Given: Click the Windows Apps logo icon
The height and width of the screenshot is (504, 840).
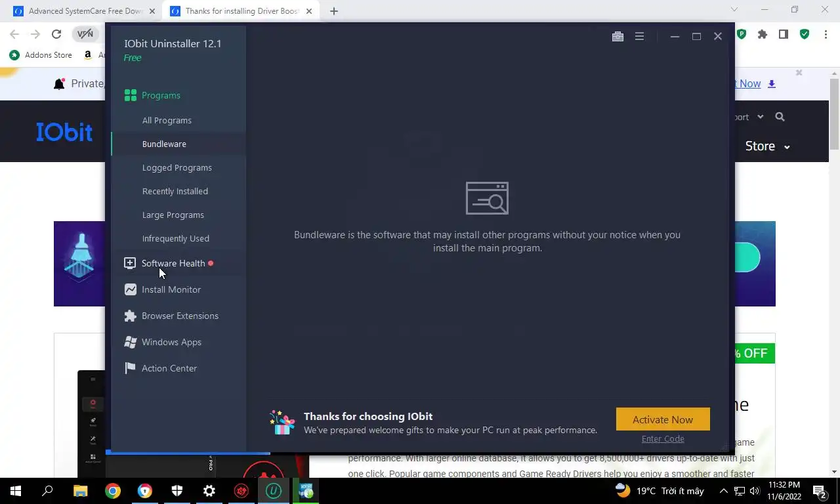Looking at the screenshot, I should coord(130,342).
